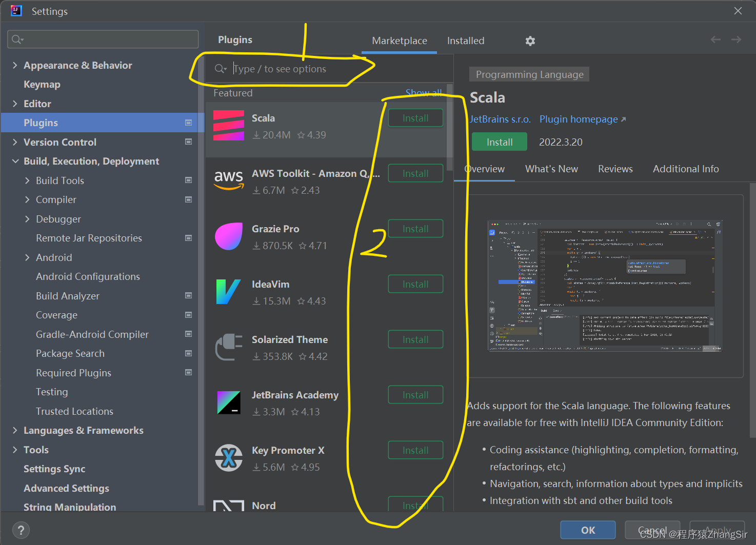Screen dimensions: 756x545
Task: Focus the settings search field
Action: coord(103,39)
